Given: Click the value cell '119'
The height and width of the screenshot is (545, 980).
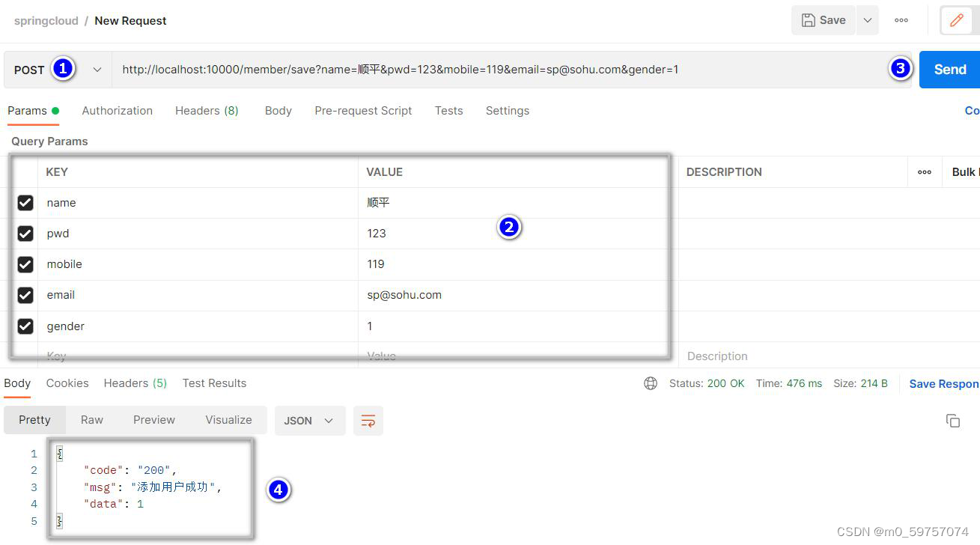Looking at the screenshot, I should pos(518,264).
